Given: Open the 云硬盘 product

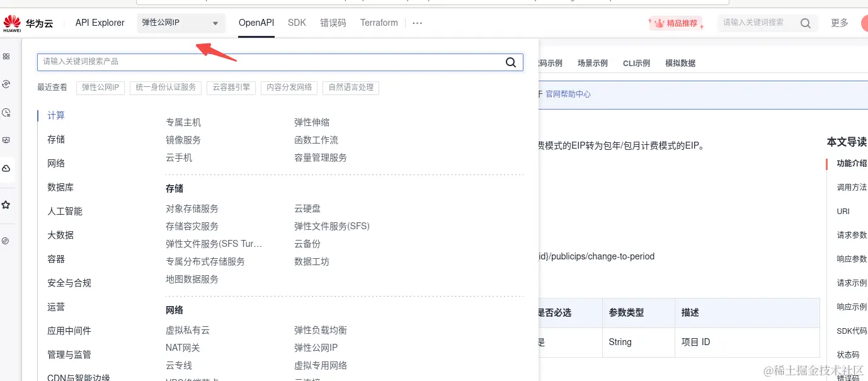Looking at the screenshot, I should coord(307,208).
